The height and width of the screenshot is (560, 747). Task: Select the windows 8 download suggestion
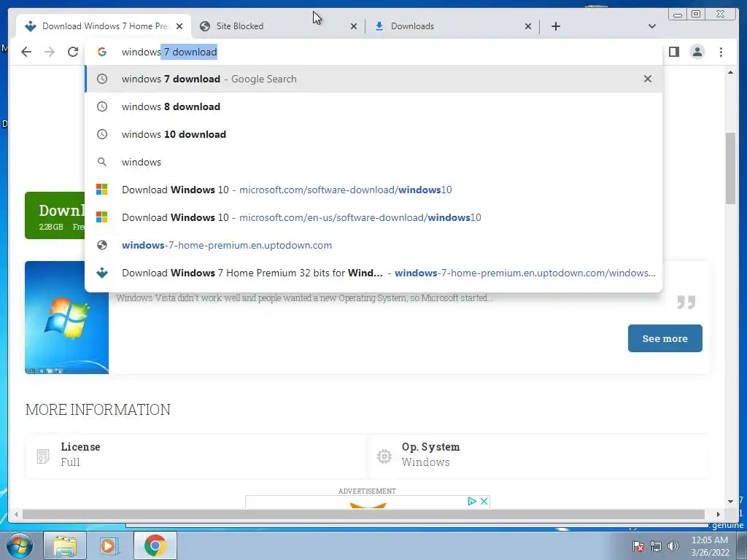pos(373,106)
